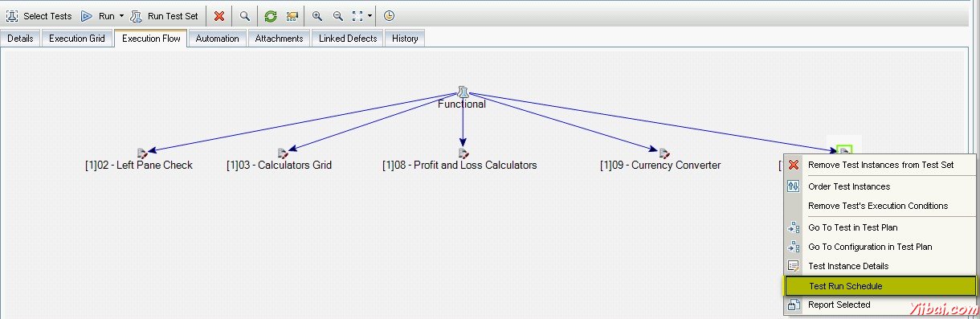
Task: Click the [1]03 - Calculators Grid label
Action: [x=279, y=166]
